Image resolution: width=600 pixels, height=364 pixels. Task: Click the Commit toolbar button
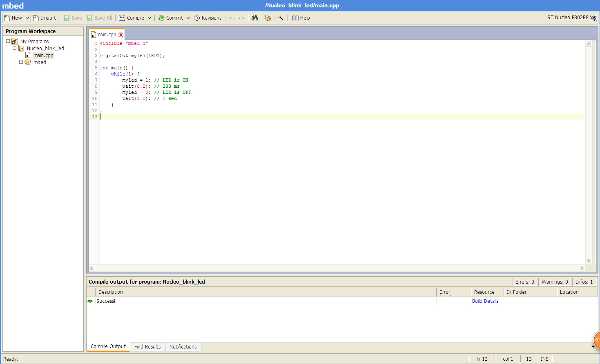tap(171, 18)
